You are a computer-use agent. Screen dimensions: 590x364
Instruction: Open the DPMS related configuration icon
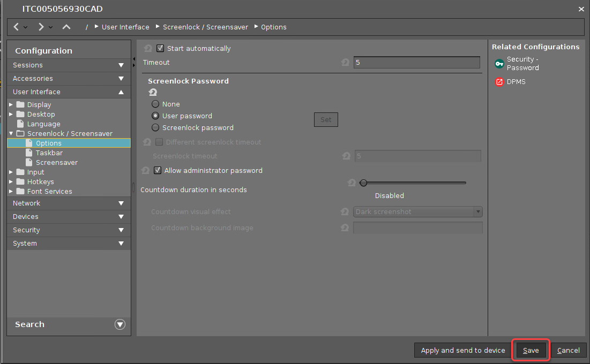pos(499,82)
